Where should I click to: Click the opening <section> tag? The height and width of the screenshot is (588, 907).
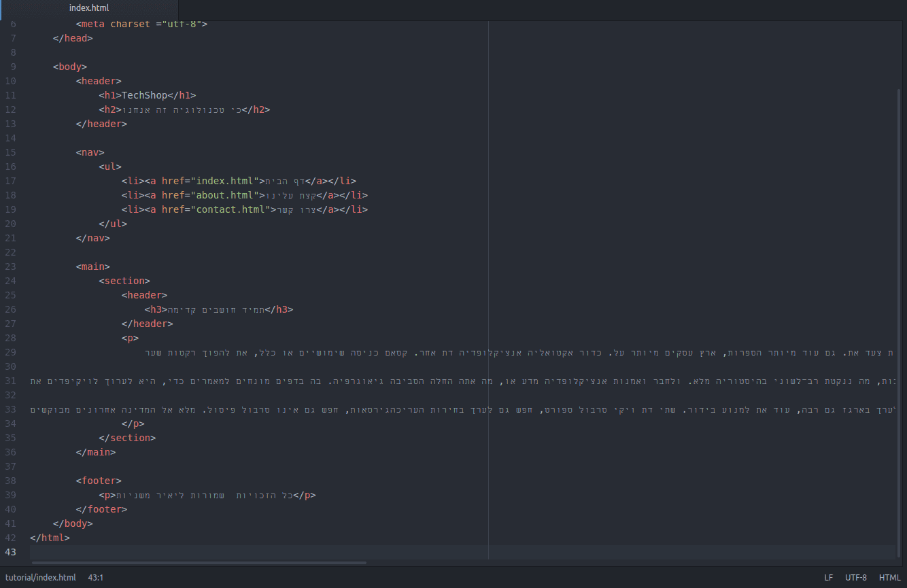pyautogui.click(x=124, y=281)
